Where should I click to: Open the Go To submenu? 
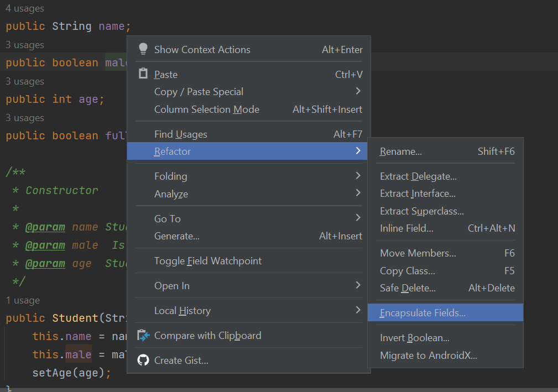167,218
